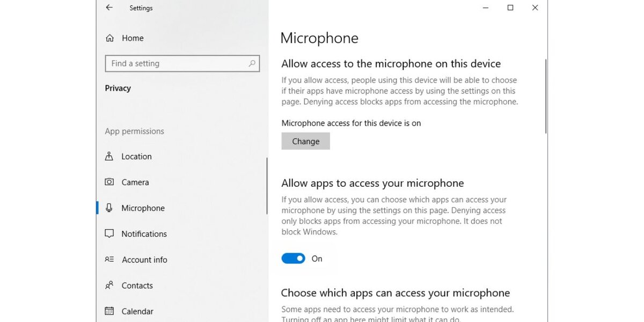This screenshot has width=644, height=322.
Task: Minimize the Settings window
Action: pyautogui.click(x=485, y=8)
